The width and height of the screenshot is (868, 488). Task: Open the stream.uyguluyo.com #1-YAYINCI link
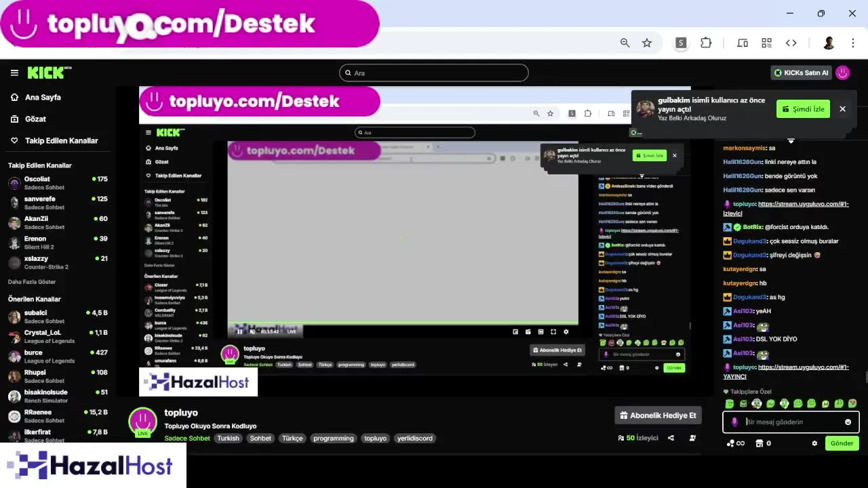click(786, 371)
